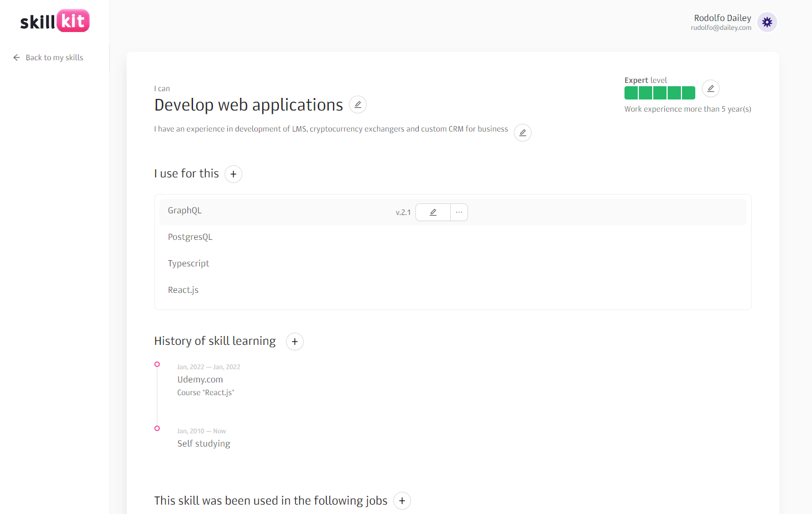Add a job using this skill
812x514 pixels.
pos(402,501)
